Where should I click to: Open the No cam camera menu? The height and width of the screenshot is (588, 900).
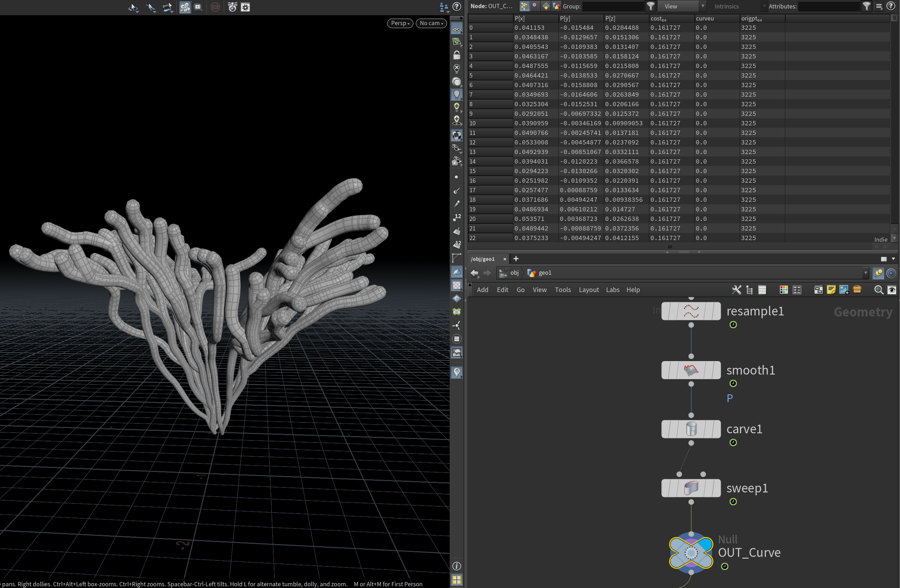pyautogui.click(x=431, y=23)
